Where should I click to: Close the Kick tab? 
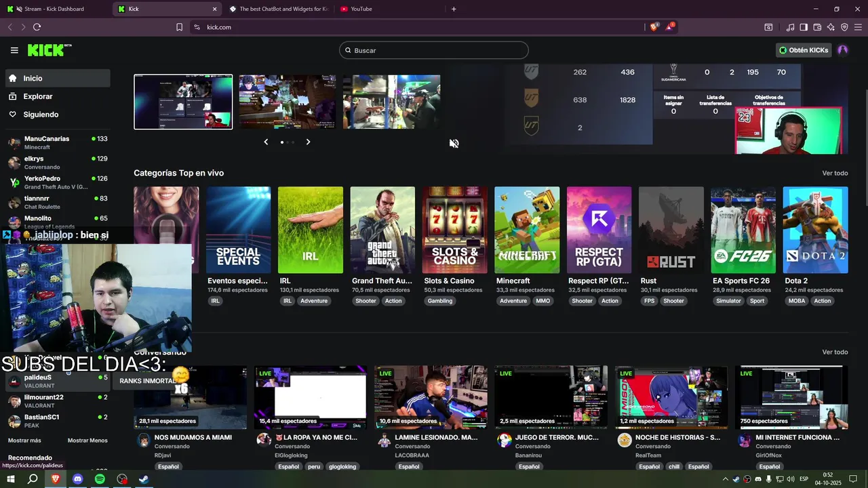pyautogui.click(x=215, y=9)
